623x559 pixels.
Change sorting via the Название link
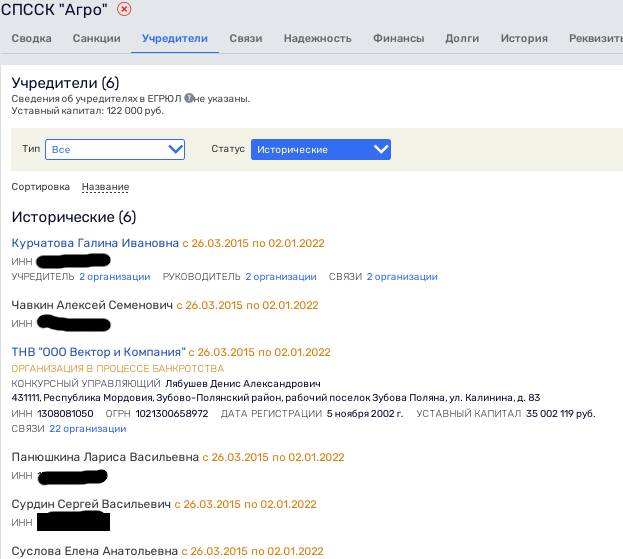[105, 187]
